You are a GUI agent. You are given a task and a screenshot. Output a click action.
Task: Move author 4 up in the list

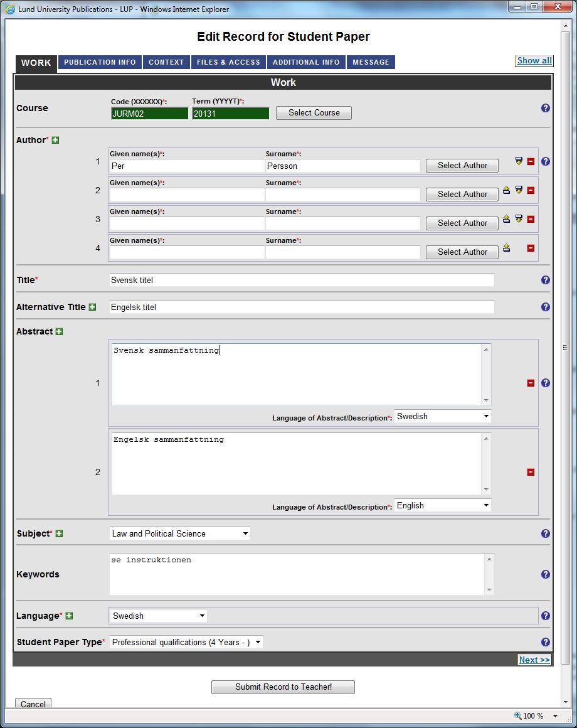[507, 247]
